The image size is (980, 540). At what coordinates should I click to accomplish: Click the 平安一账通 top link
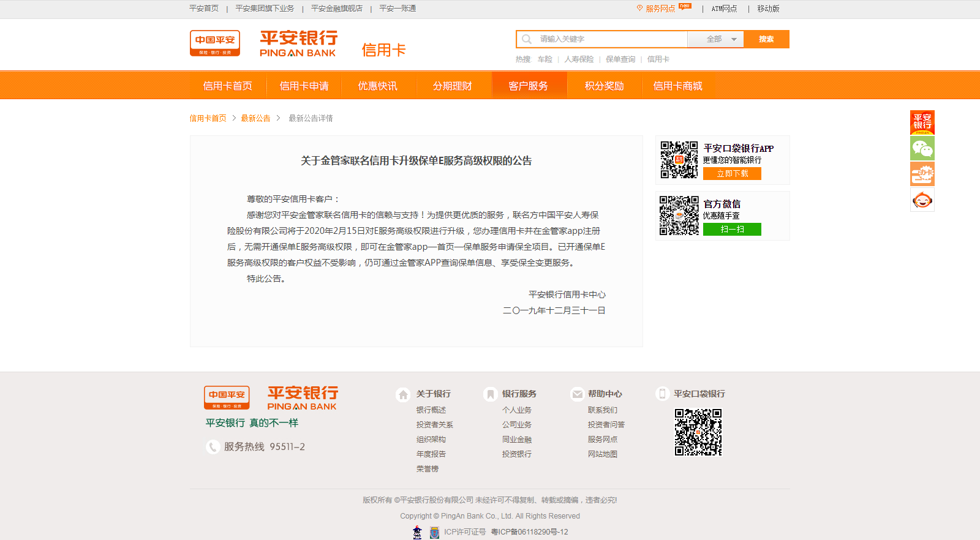pyautogui.click(x=398, y=9)
